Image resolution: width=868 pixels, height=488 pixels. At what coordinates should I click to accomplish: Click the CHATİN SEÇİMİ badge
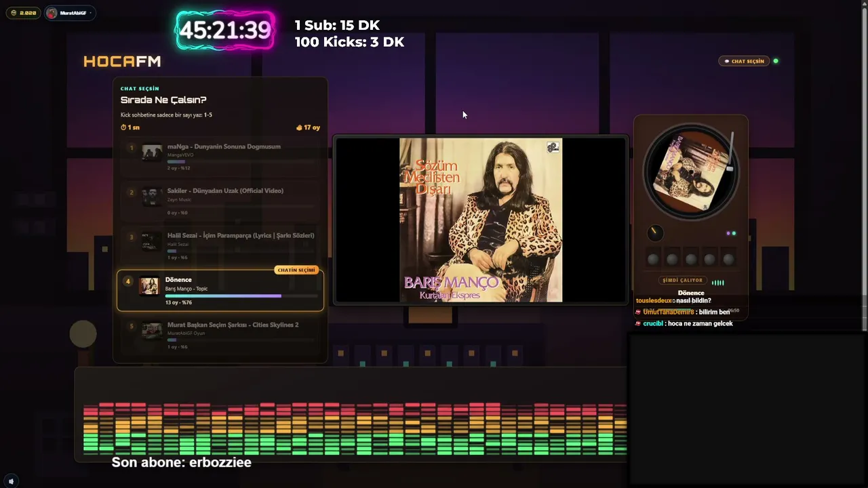pyautogui.click(x=296, y=270)
